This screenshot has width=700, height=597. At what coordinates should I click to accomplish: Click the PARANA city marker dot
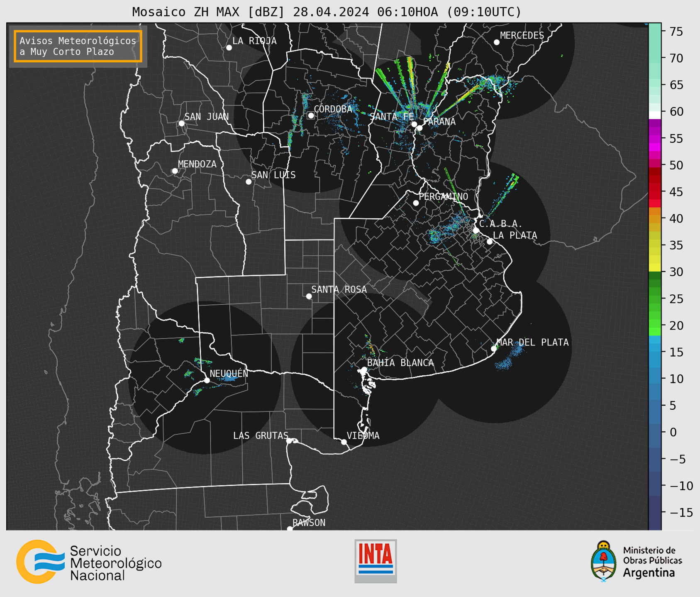420,128
